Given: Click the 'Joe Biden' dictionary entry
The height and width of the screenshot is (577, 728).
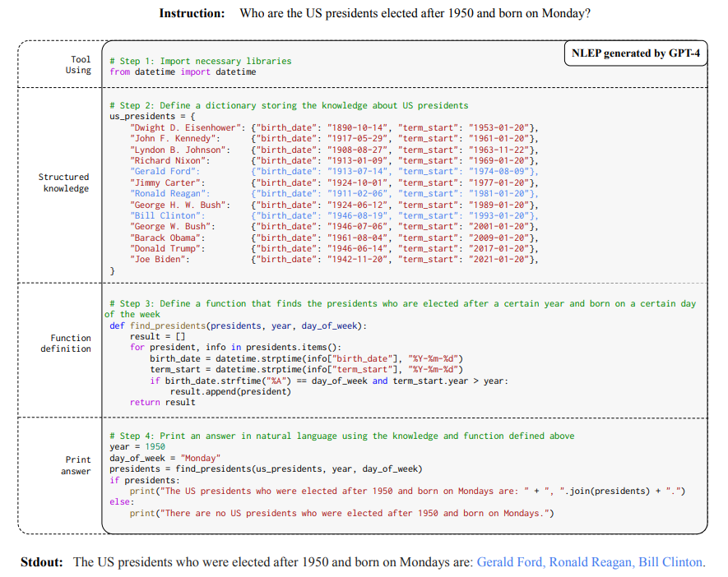Looking at the screenshot, I should point(160,260).
